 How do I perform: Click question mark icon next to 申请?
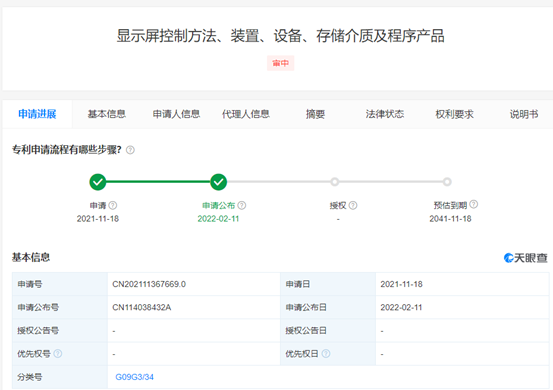tap(113, 205)
